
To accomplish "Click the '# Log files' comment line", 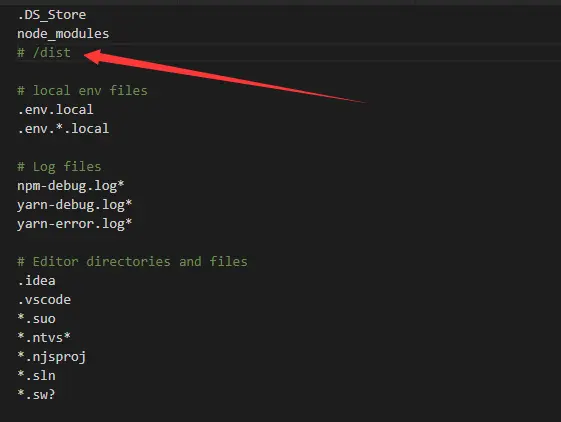I will tap(59, 166).
